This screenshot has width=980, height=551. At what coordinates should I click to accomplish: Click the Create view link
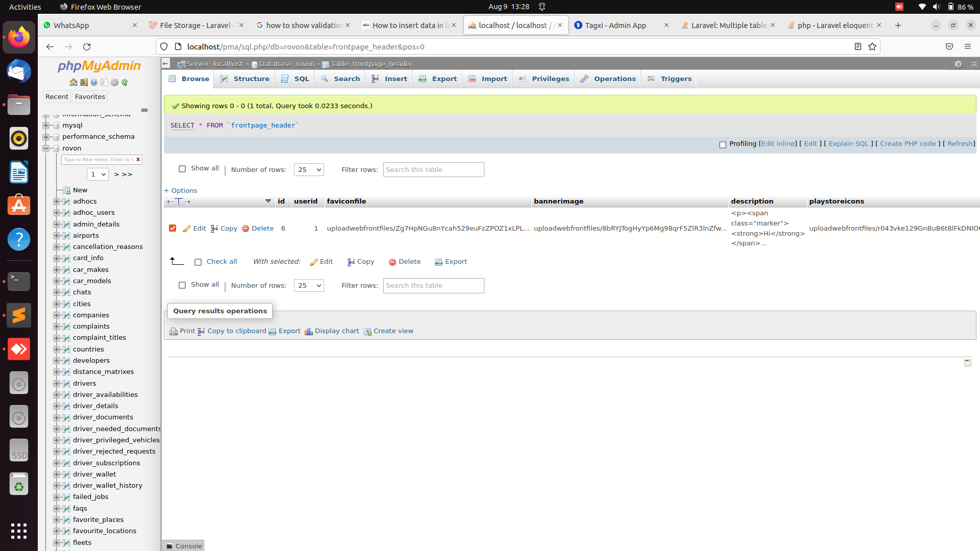(x=393, y=331)
